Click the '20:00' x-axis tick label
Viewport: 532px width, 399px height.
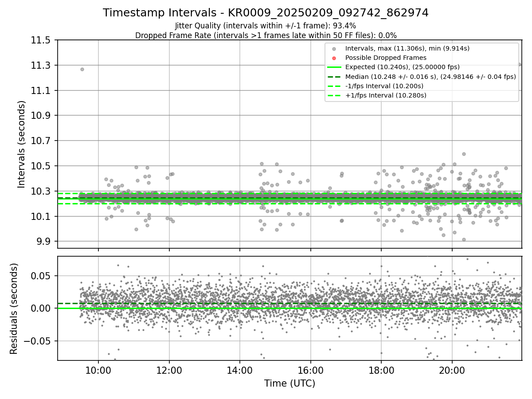(x=452, y=370)
